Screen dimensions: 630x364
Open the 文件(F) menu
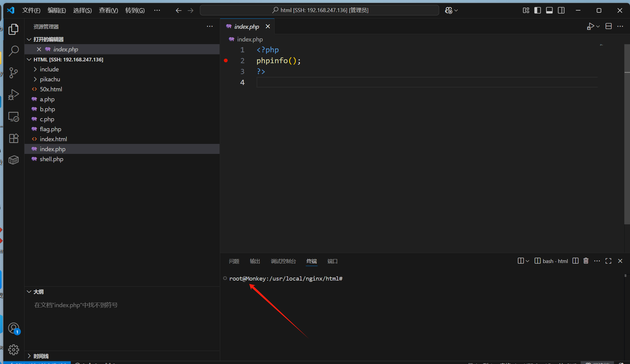click(31, 10)
